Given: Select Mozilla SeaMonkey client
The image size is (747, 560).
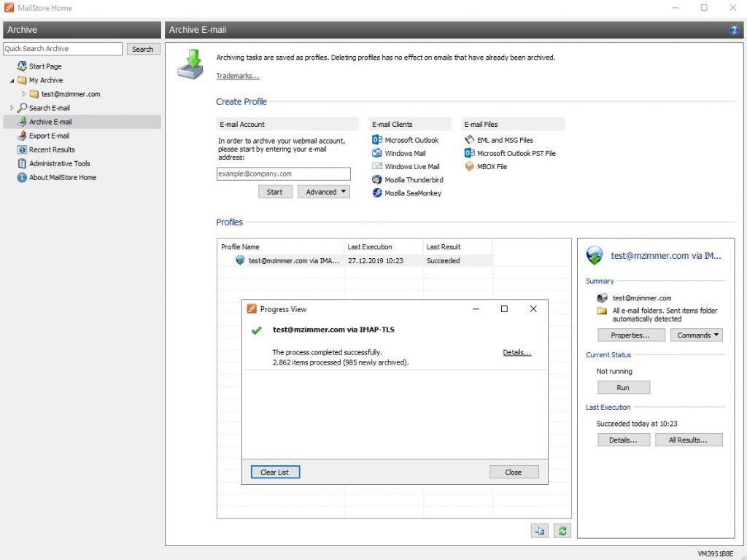Looking at the screenshot, I should point(413,193).
